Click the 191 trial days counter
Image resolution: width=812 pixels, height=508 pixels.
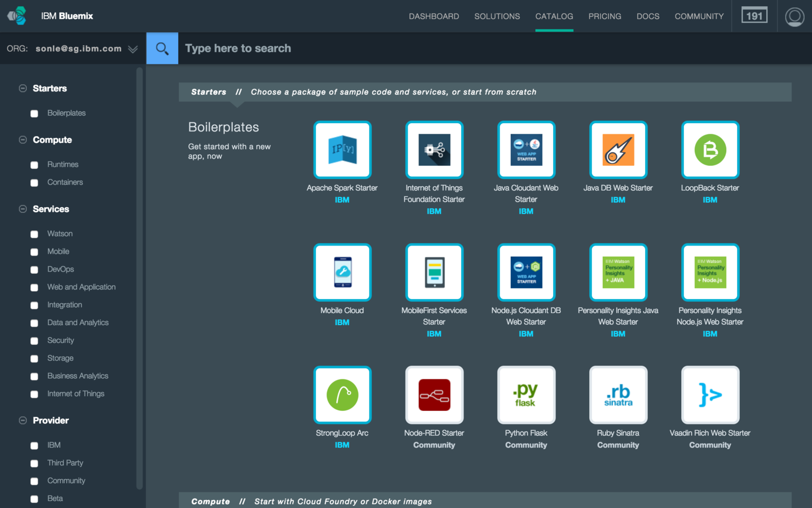[x=754, y=16]
